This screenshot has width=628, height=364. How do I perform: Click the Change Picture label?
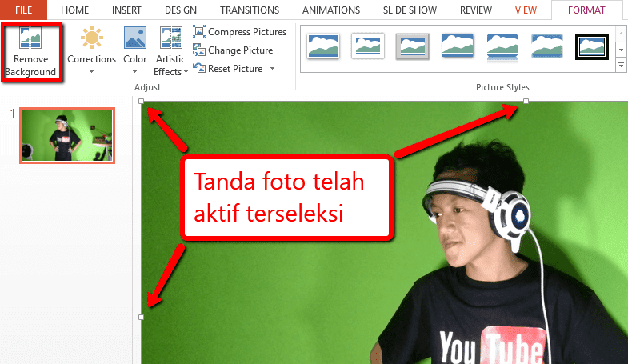240,50
